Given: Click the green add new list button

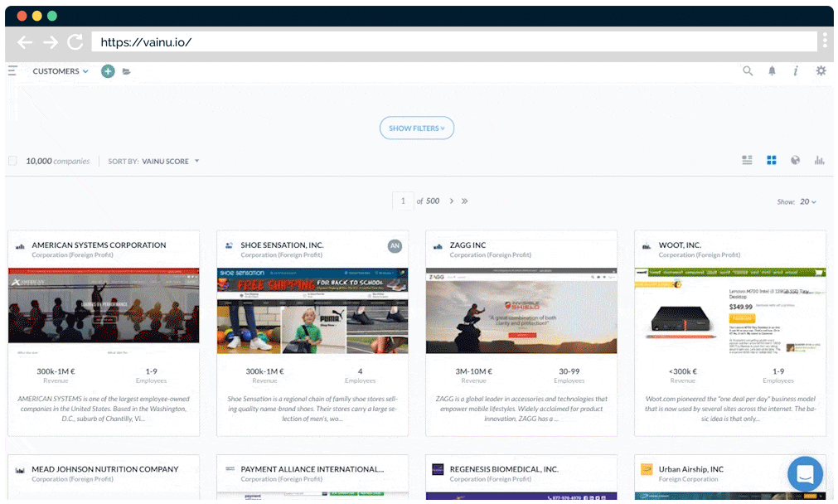Looking at the screenshot, I should point(108,71).
